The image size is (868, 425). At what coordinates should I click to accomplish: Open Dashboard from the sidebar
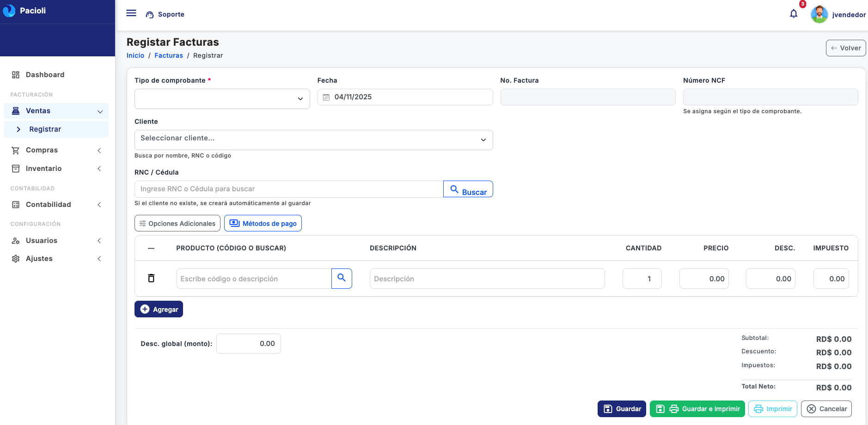pos(45,75)
